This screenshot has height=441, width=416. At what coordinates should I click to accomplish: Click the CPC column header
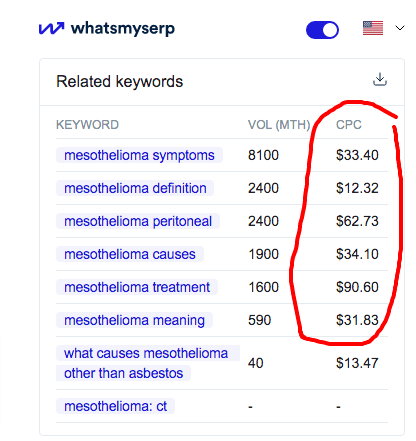[x=349, y=125]
